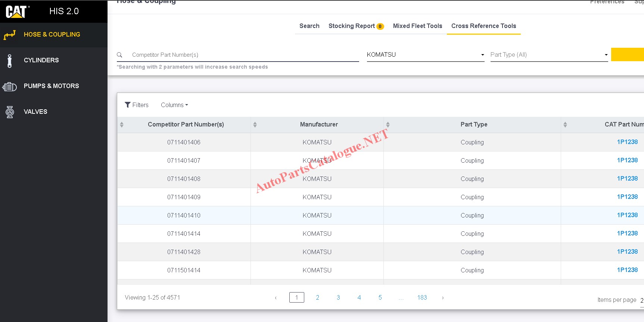Screen dimensions: 644x322
Task: Switch to the Stocking Report tab
Action: point(356,26)
